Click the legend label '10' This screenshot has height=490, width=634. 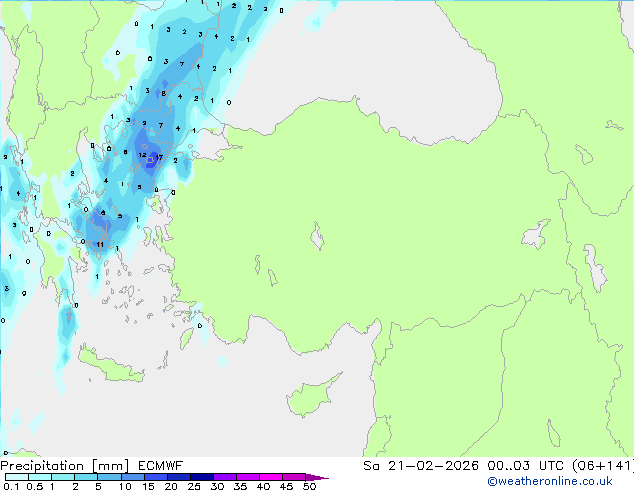coord(125,486)
